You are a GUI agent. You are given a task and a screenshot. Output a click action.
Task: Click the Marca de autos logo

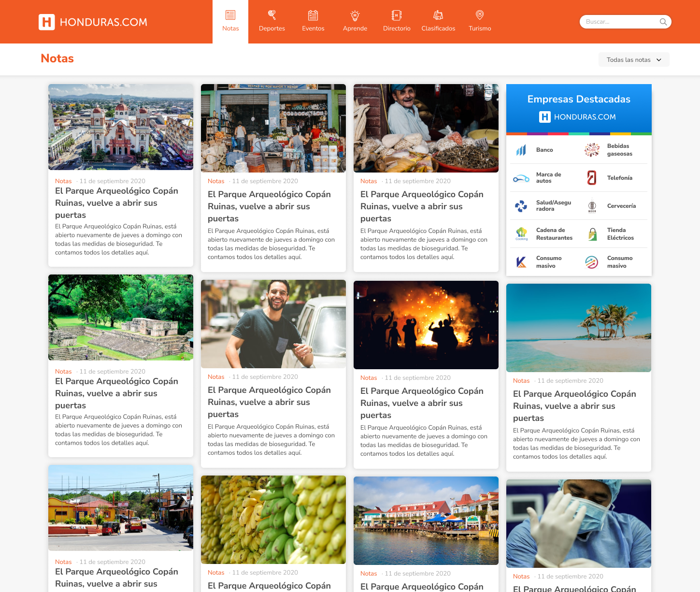[x=521, y=178]
